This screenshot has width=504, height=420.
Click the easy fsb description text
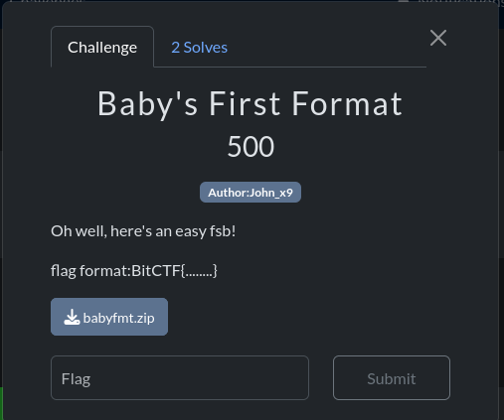143,231
